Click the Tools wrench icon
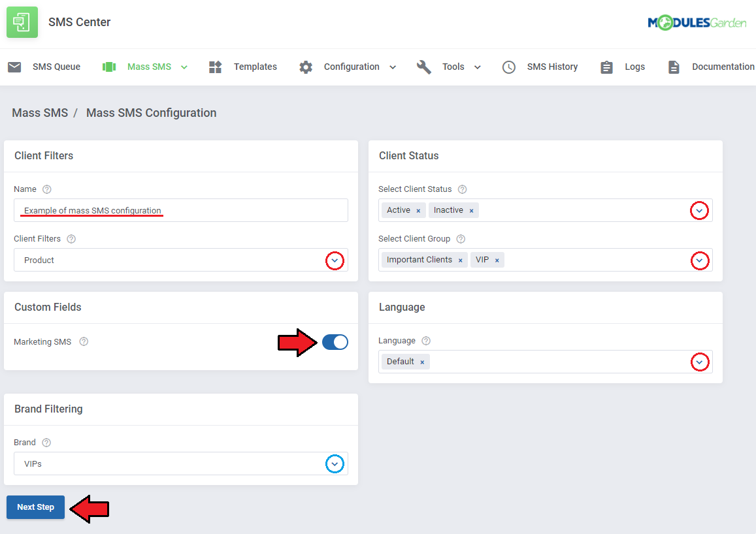756x534 pixels. click(424, 67)
